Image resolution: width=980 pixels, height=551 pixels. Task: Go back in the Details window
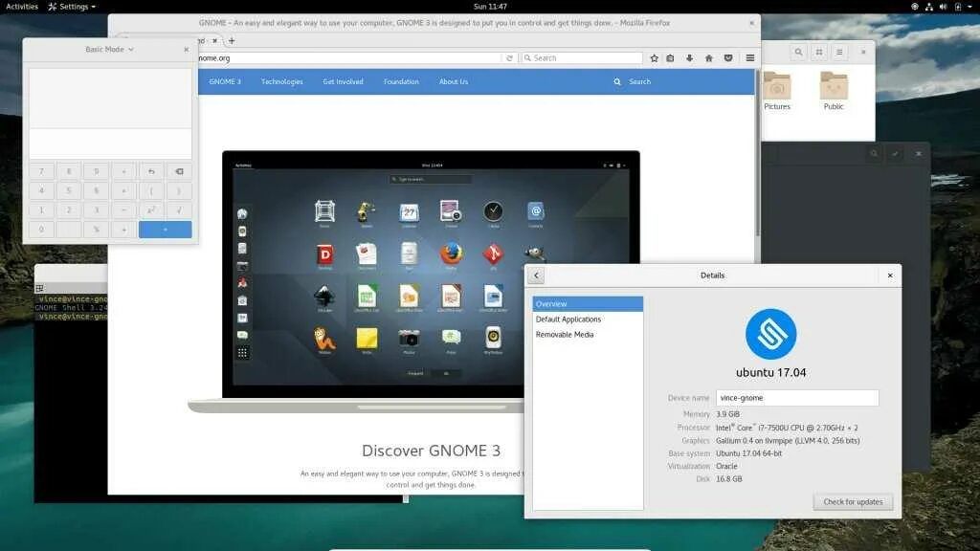click(536, 275)
